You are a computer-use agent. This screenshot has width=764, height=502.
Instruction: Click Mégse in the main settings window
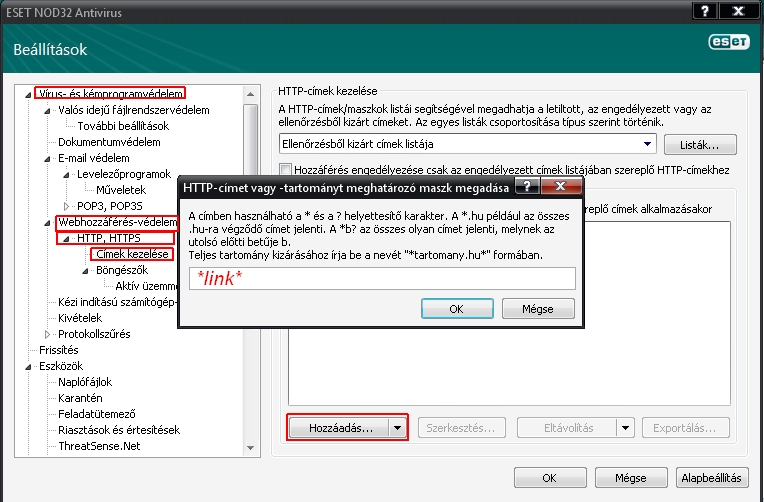[631, 478]
